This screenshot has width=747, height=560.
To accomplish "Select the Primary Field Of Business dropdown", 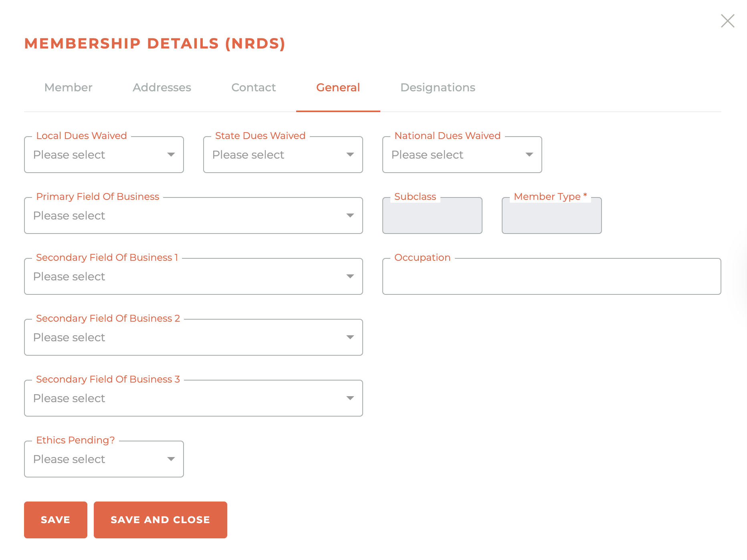I will tap(193, 216).
